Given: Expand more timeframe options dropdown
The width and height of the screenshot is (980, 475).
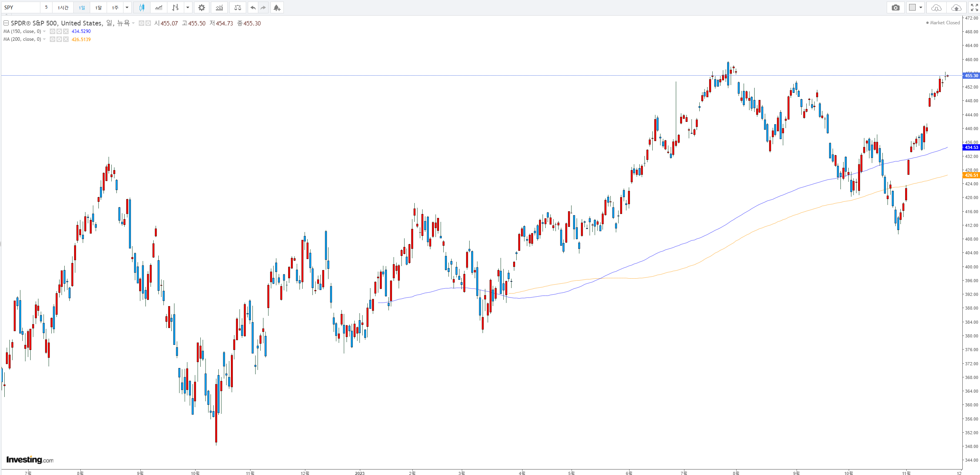Looking at the screenshot, I should click(127, 7).
